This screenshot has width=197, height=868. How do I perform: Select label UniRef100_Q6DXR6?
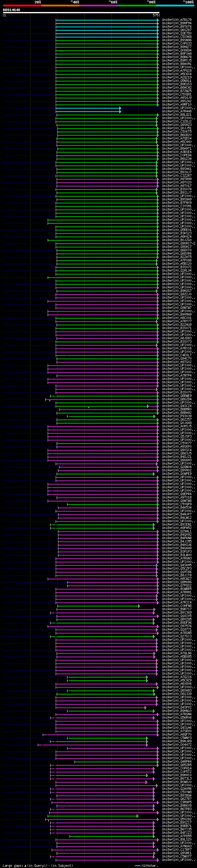pos(177,253)
